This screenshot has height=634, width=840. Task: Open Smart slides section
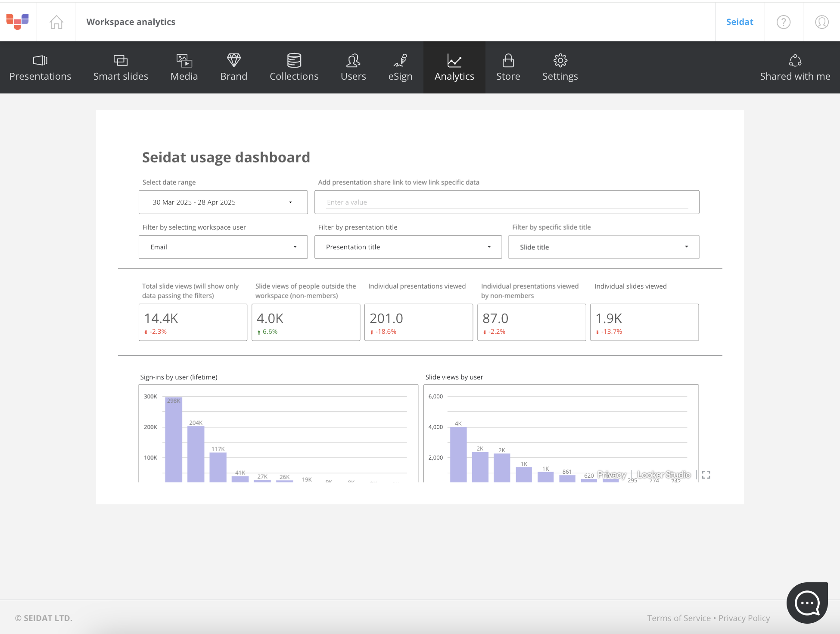coord(121,68)
